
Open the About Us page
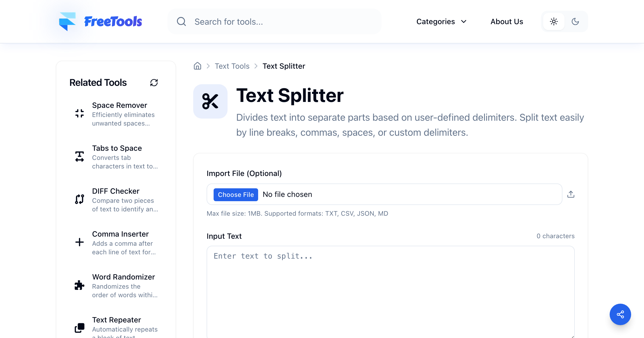(x=507, y=21)
